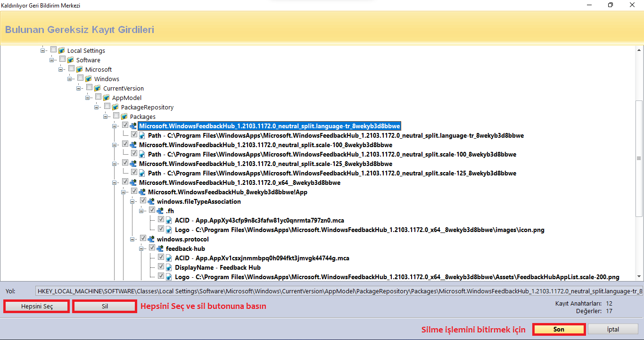This screenshot has height=340, width=644.
Task: Collapse the Windows tree node
Action: point(69,79)
